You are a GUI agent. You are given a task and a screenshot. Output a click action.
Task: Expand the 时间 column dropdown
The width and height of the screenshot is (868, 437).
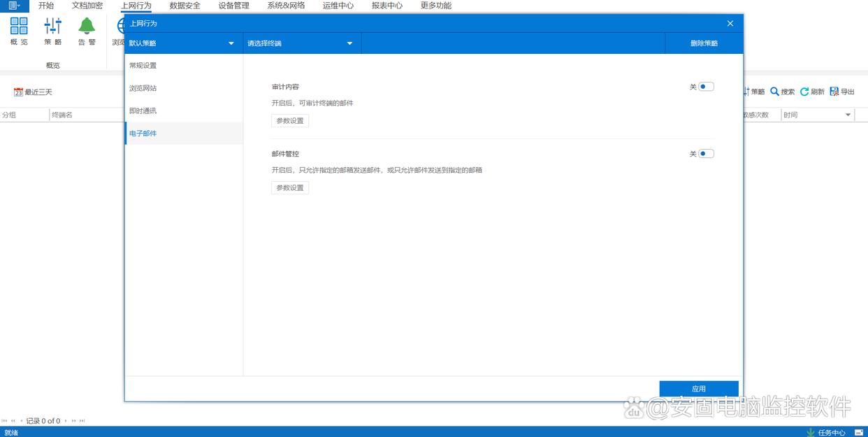coord(848,115)
